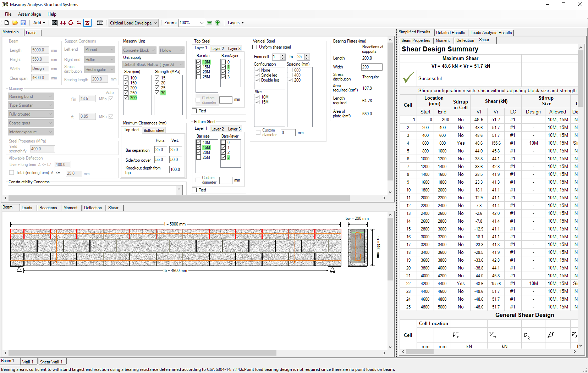Switch to the Detailed Results tab

coord(450,33)
